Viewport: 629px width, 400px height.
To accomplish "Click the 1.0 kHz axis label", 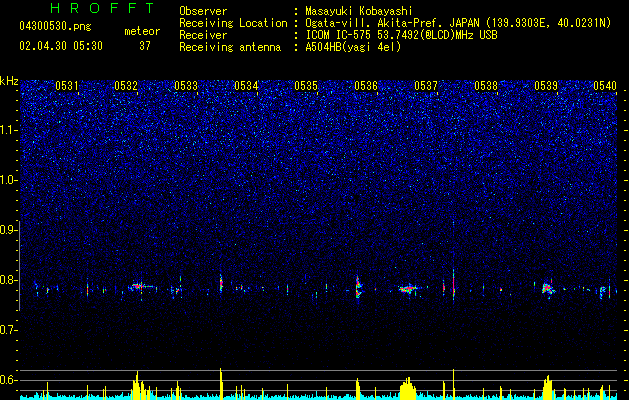I will pyautogui.click(x=9, y=180).
